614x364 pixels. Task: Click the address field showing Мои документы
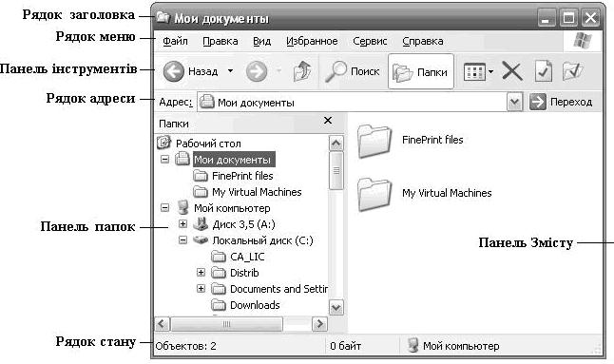[353, 102]
